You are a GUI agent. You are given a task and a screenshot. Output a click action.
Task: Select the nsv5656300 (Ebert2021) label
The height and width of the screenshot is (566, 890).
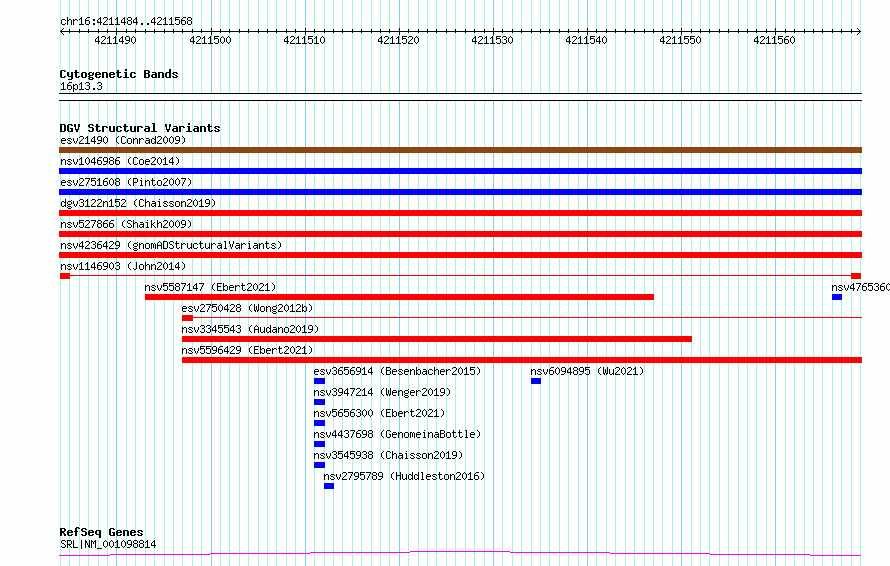[379, 413]
